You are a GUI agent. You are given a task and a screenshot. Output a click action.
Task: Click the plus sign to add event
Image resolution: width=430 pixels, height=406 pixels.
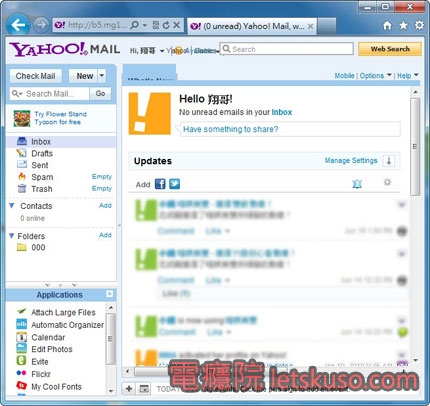tap(129, 389)
